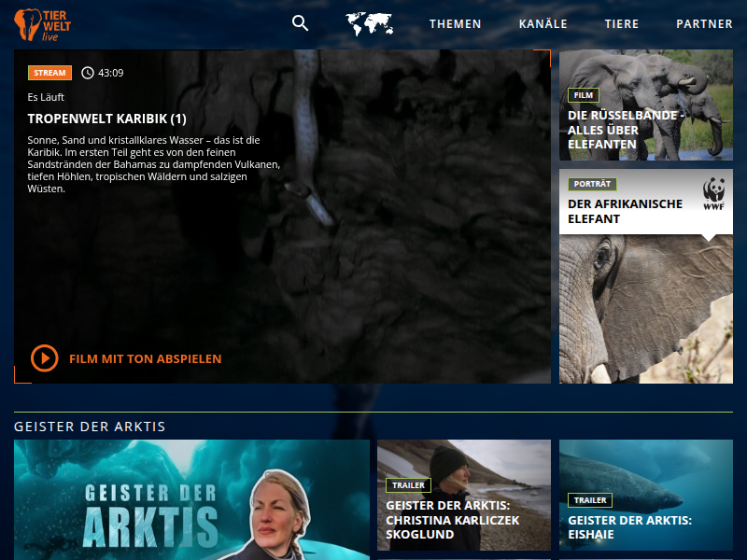Open the PARTNER menu
The height and width of the screenshot is (560, 747).
(704, 24)
